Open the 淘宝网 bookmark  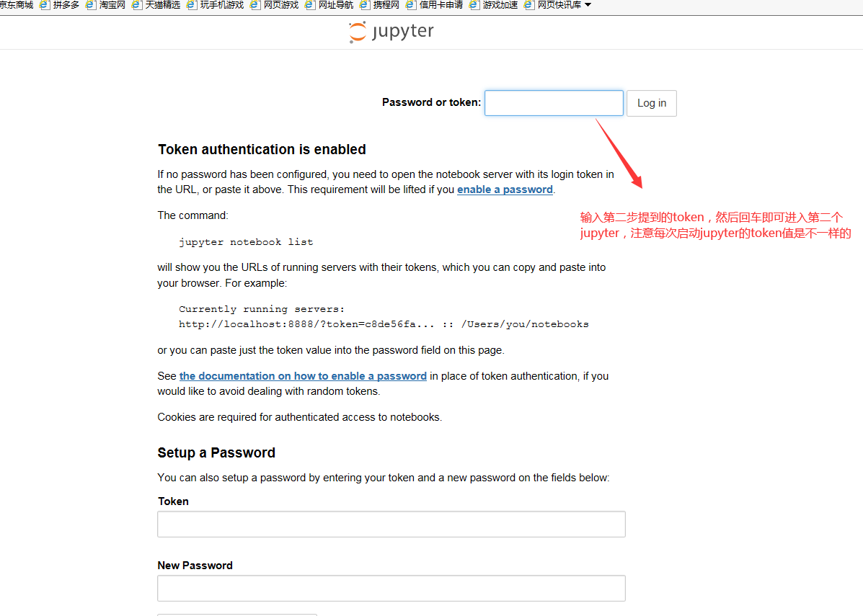[105, 5]
